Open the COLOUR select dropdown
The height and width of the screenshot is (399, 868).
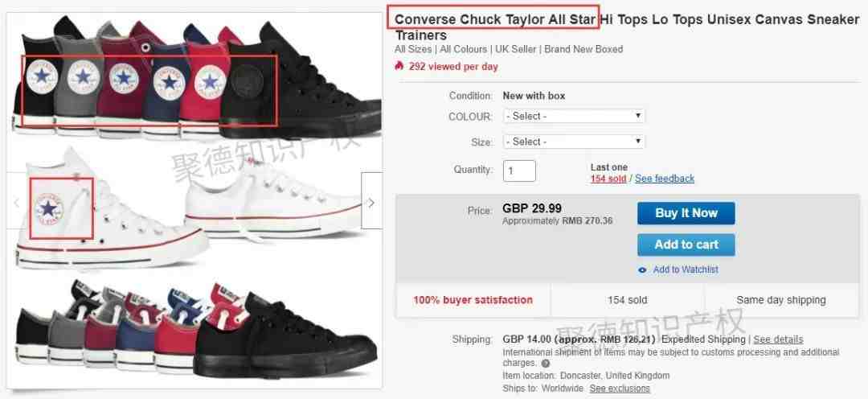tap(574, 117)
